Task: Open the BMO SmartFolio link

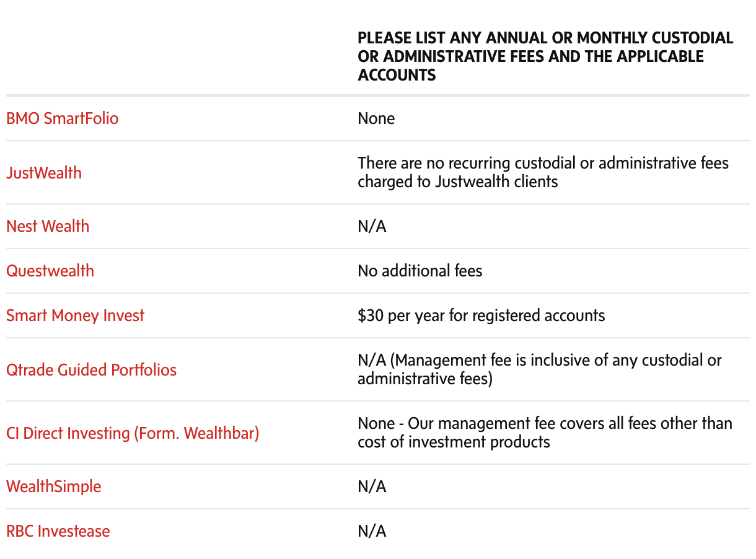Action: [x=62, y=118]
